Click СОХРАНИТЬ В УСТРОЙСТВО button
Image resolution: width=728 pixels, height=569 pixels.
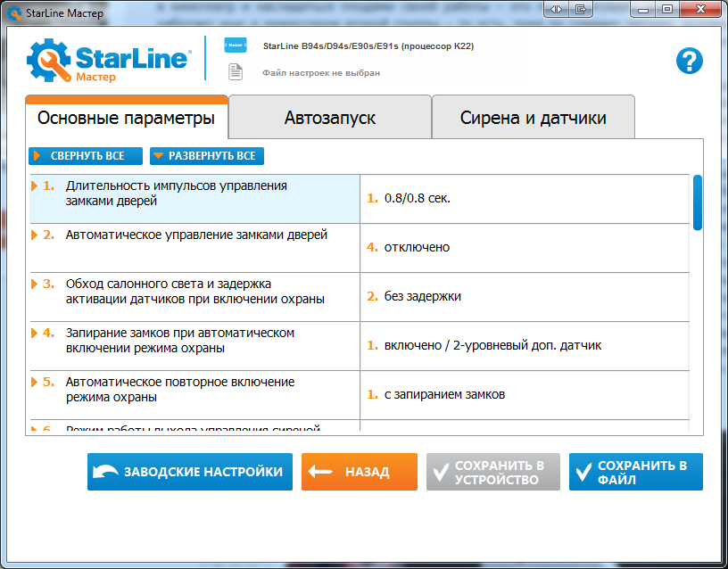pos(493,472)
